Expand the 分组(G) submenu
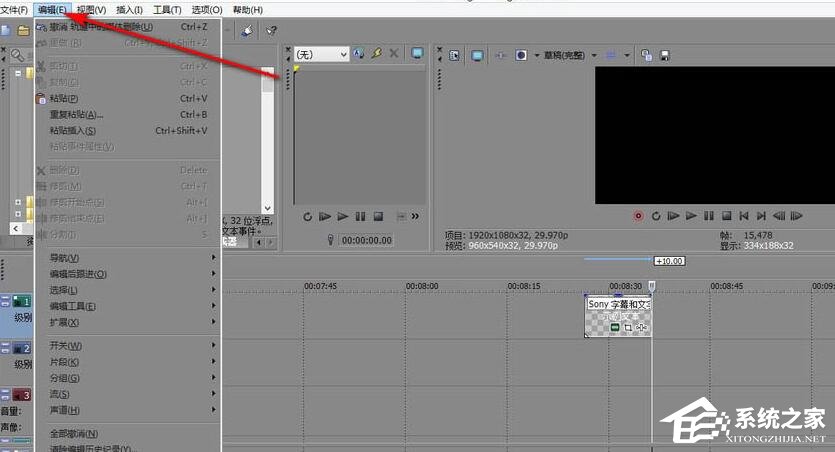Viewport: 835px width, 452px height. (x=127, y=378)
